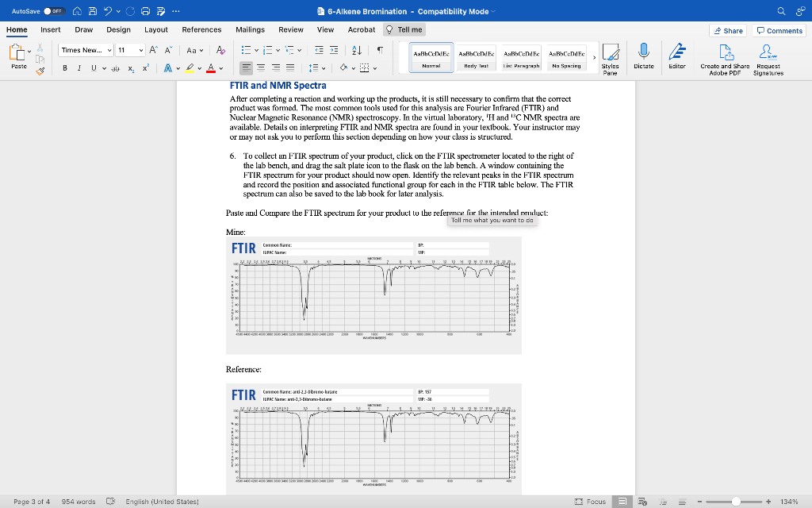Viewport: 812px width, 508px height.
Task: Open the References tab
Action: pos(201,29)
